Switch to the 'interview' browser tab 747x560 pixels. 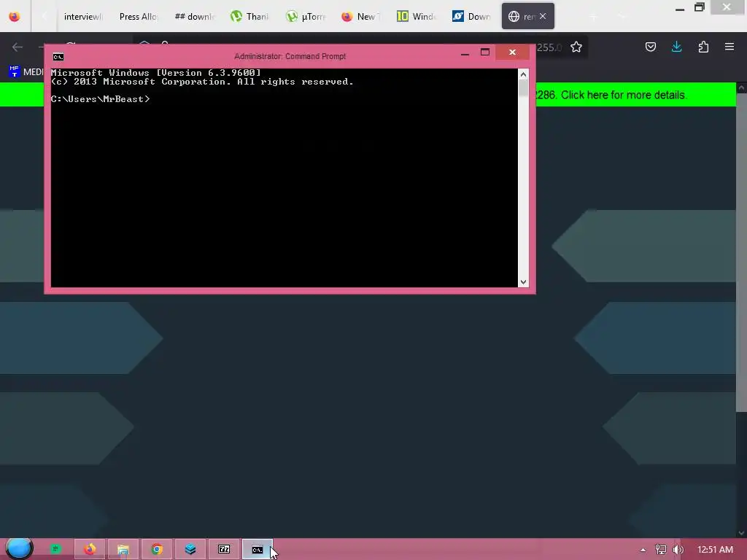(x=83, y=17)
